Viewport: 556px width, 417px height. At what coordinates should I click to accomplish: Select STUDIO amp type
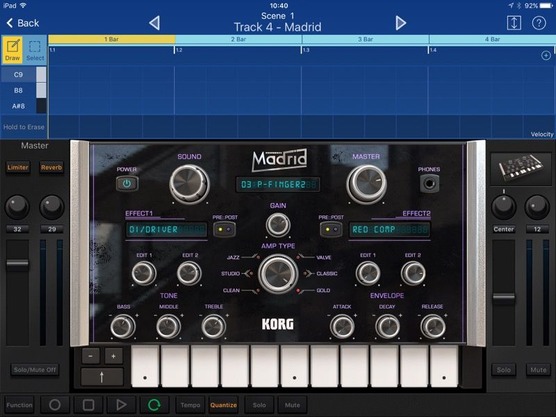pos(230,273)
